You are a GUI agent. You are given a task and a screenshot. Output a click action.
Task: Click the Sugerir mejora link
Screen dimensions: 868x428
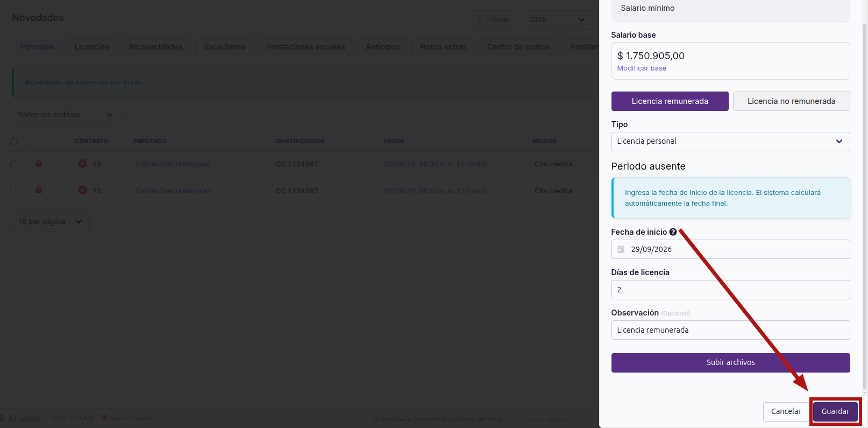(x=130, y=418)
